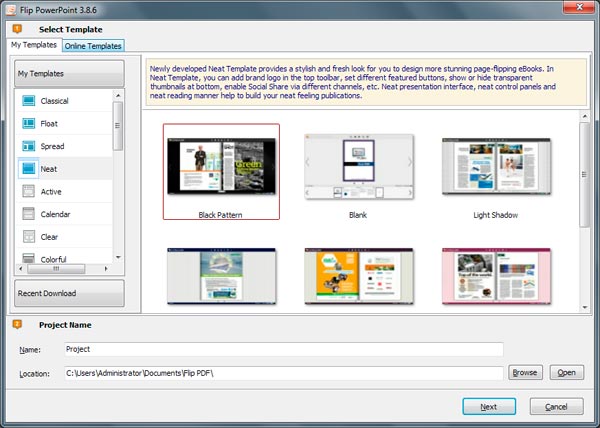Select the Calendar template icon
The height and width of the screenshot is (428, 600).
(x=29, y=213)
